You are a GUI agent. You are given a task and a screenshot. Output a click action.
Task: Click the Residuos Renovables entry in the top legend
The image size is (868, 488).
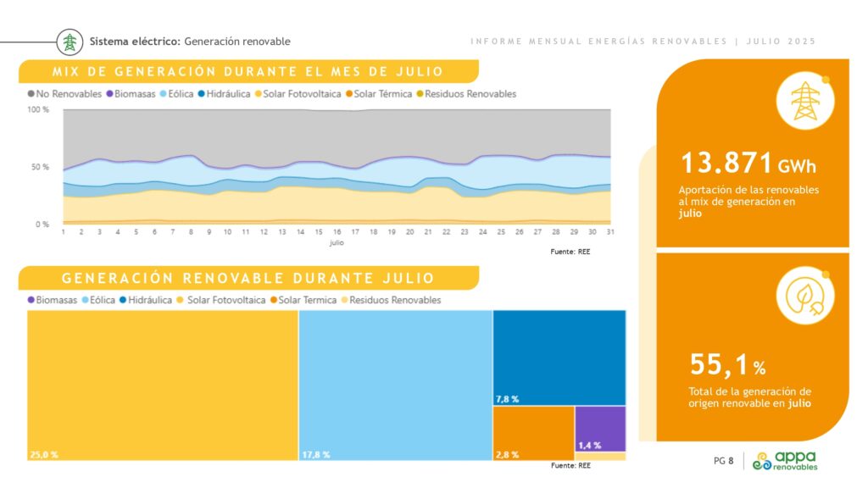point(467,94)
